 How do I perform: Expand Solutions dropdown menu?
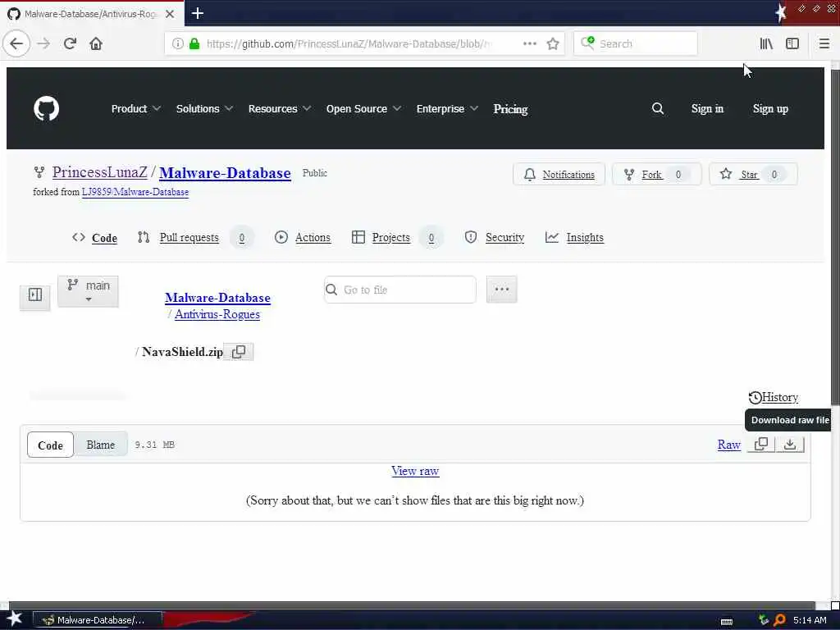point(204,109)
